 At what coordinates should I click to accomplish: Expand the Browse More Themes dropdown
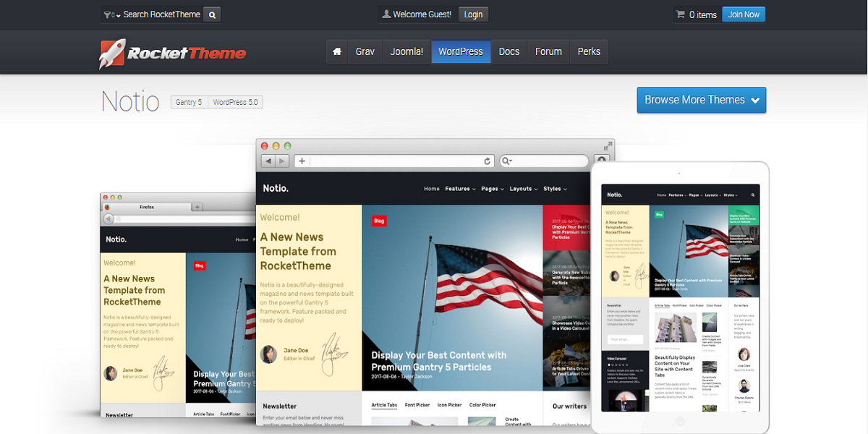(702, 100)
